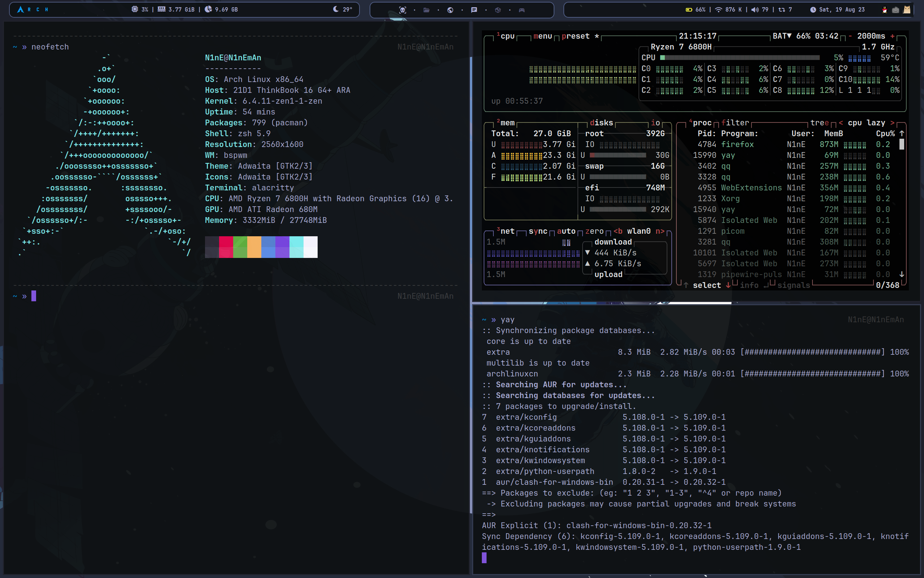
Task: Switch to the cube workspace icon
Action: click(498, 10)
